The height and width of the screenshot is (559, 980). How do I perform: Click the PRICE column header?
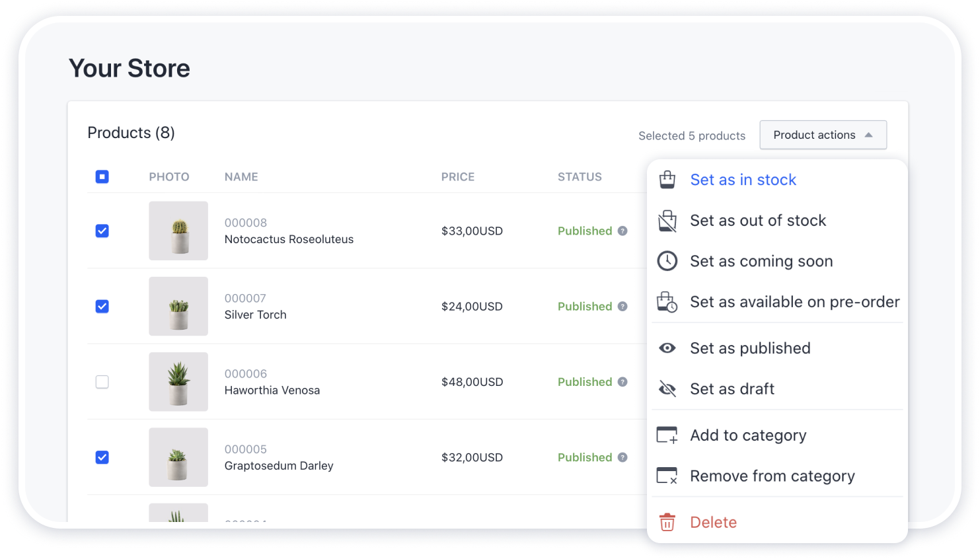tap(458, 176)
